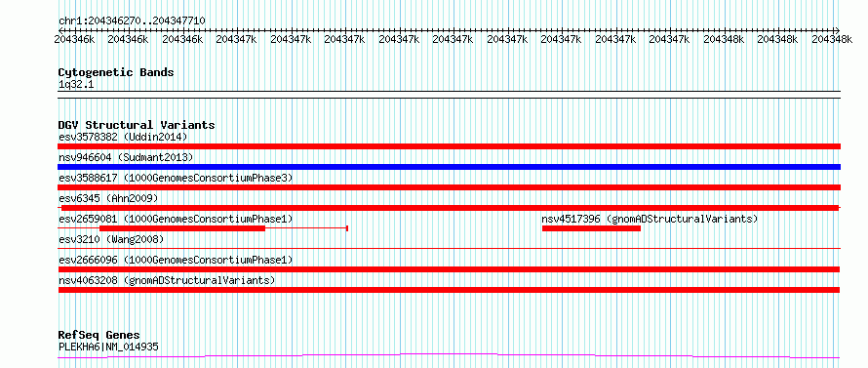868x368 pixels.
Task: Click the esv6345 (Ahn2009) label
Action: pos(108,198)
